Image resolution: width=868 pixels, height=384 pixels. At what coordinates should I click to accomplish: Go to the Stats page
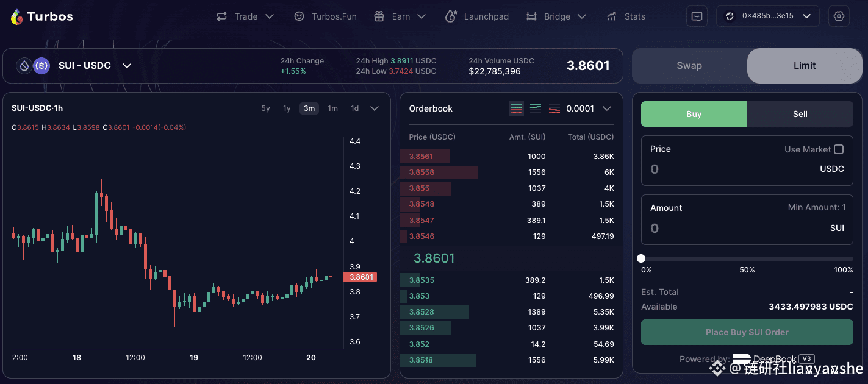pyautogui.click(x=634, y=16)
